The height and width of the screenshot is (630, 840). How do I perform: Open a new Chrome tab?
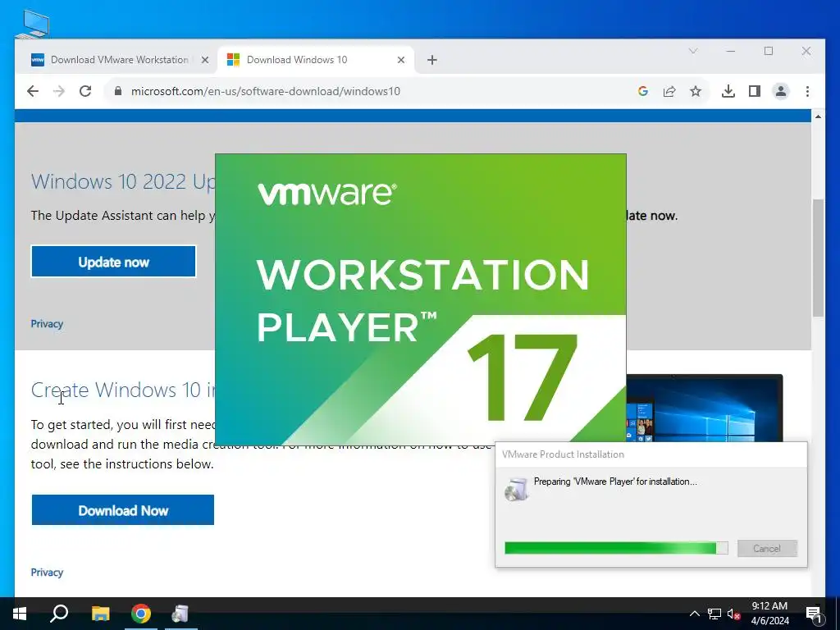(x=432, y=60)
